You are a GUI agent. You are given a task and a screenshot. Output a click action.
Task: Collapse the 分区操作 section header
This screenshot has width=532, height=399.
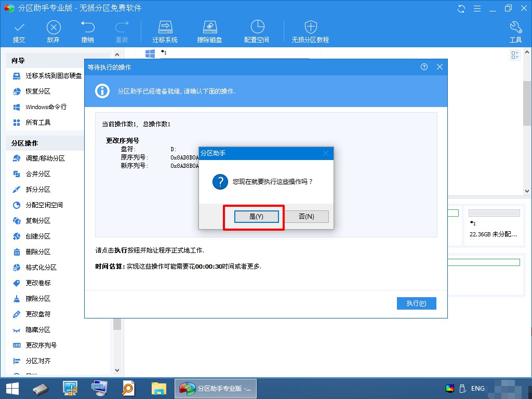(45, 143)
